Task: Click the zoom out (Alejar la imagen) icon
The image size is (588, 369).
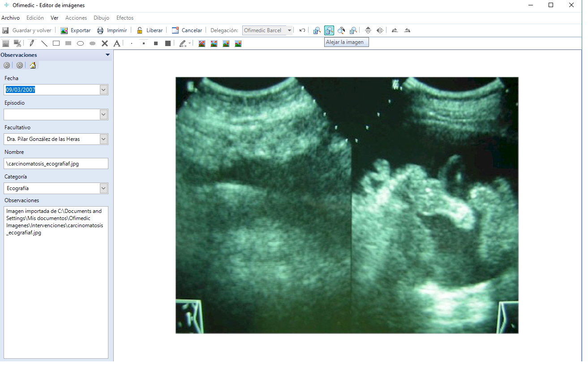Action: 329,30
